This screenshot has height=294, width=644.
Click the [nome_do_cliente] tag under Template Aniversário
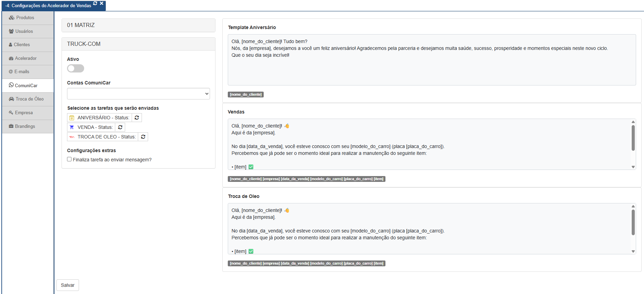pyautogui.click(x=246, y=94)
